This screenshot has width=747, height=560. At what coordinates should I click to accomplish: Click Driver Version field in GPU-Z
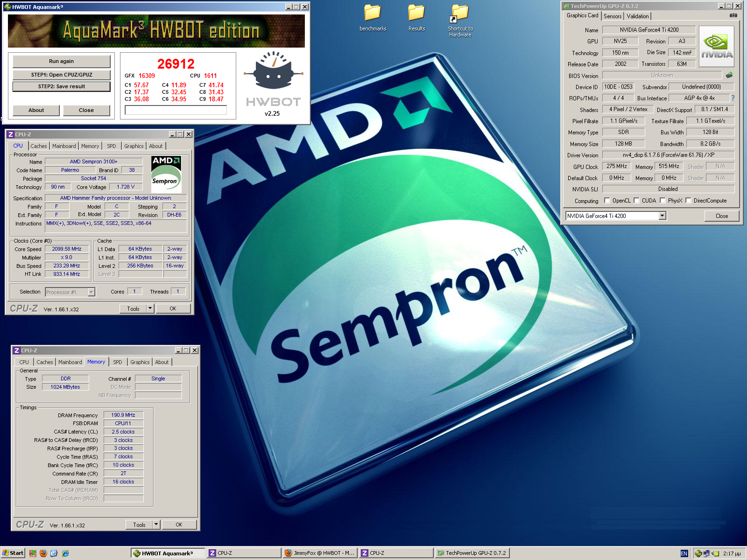pyautogui.click(x=668, y=155)
